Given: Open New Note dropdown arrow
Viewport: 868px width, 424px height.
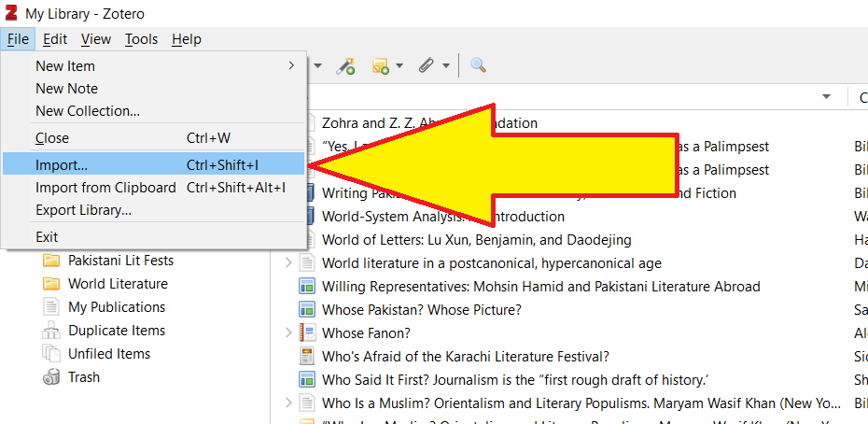Looking at the screenshot, I should point(399,66).
